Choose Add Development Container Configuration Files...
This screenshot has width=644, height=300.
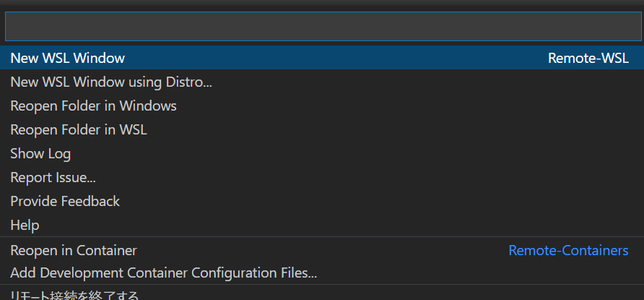click(x=164, y=273)
